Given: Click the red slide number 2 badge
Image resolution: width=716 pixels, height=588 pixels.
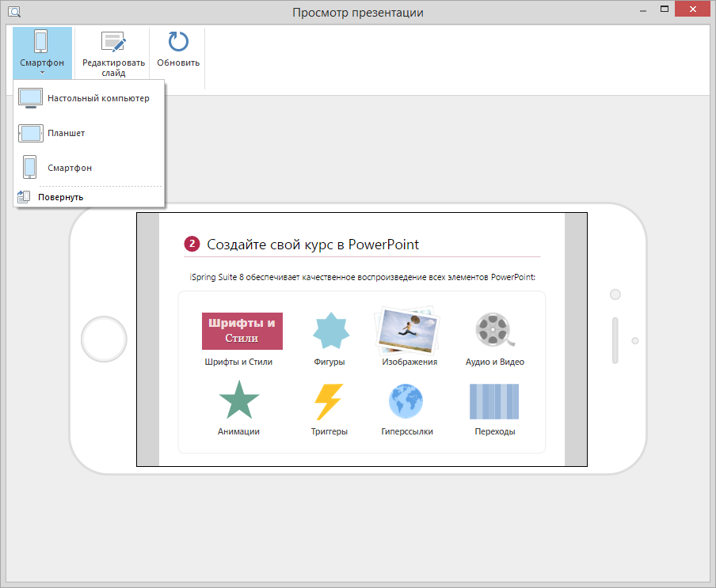Looking at the screenshot, I should click(192, 244).
